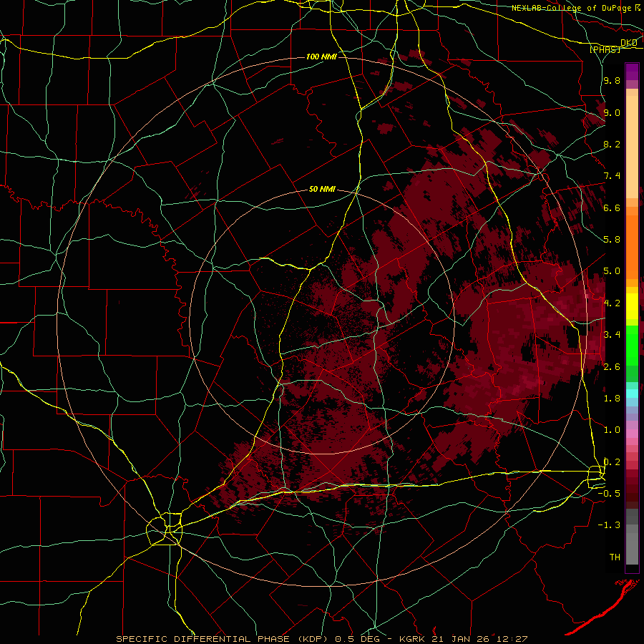Click the 4.2 value on color scale
This screenshot has height=644, width=644.
(612, 303)
